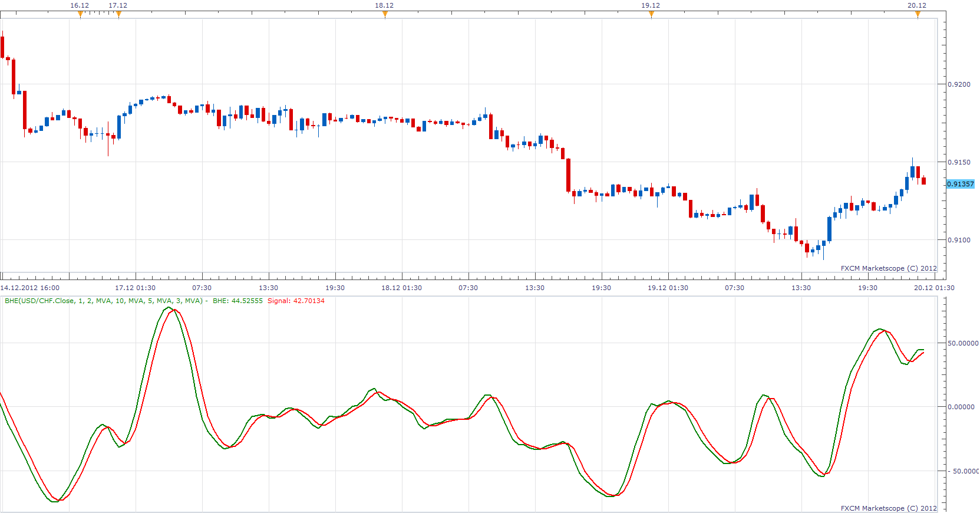Click the 0.00000 zero level label
Image resolution: width=980 pixels, height=513 pixels.
[961, 407]
